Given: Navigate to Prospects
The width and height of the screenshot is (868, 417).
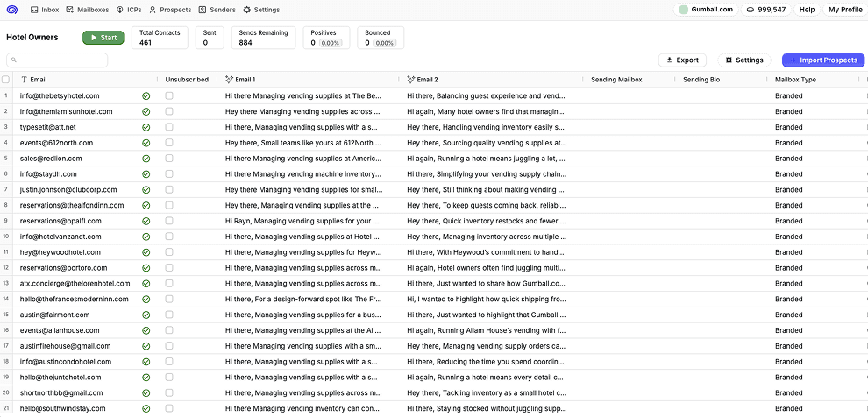Looking at the screenshot, I should (x=170, y=10).
